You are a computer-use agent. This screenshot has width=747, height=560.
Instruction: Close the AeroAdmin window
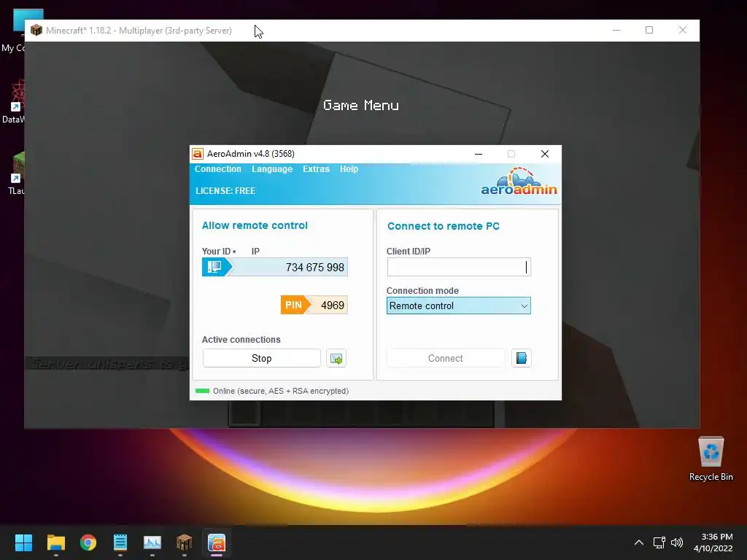coord(544,154)
